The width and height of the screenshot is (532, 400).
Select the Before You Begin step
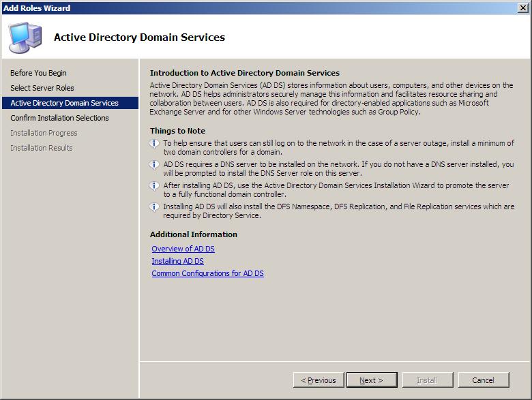pos(38,73)
